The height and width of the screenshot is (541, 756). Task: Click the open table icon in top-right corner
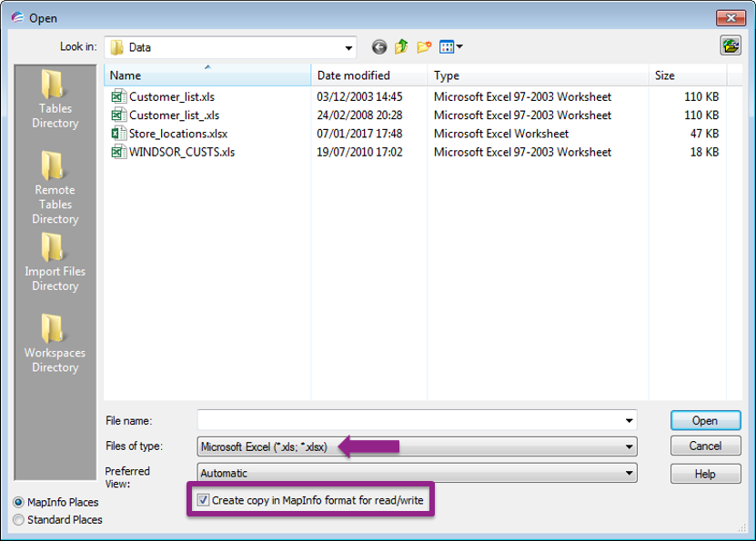(x=731, y=45)
